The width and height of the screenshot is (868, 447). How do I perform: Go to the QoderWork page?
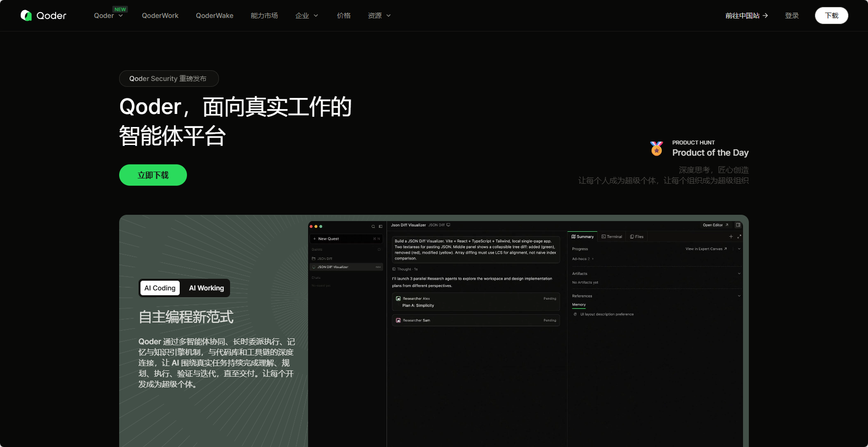[x=160, y=16]
